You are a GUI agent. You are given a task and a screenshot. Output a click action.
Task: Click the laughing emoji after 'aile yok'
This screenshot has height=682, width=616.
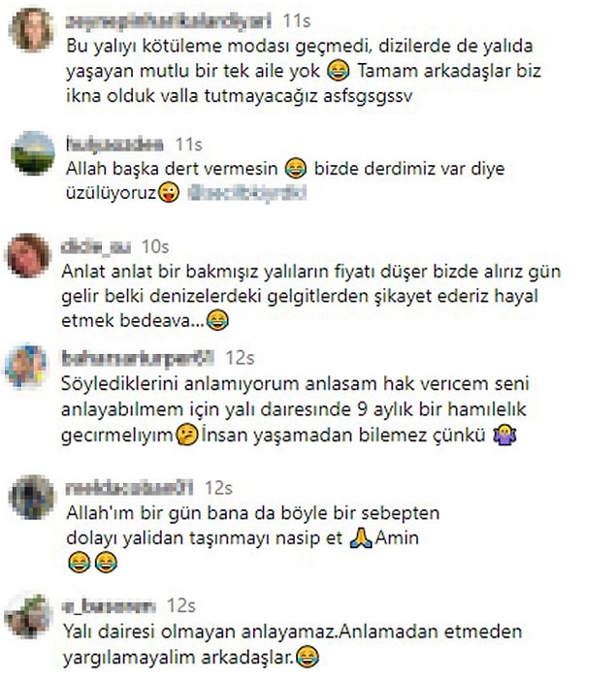338,71
